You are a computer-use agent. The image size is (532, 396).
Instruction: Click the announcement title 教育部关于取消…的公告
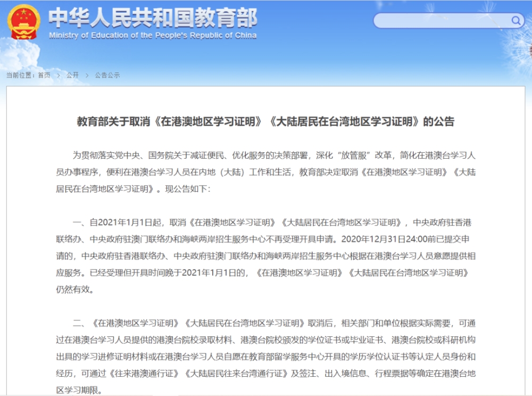click(265, 121)
